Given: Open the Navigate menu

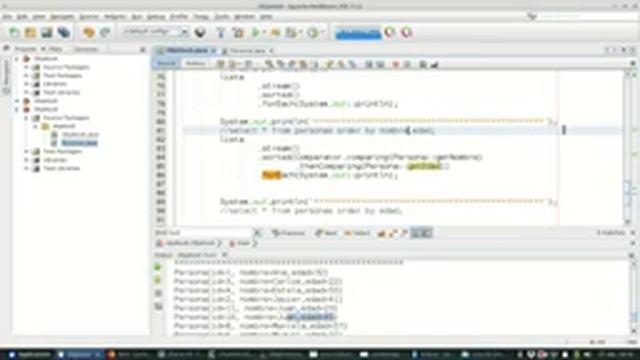Looking at the screenshot, I should coord(62,17).
